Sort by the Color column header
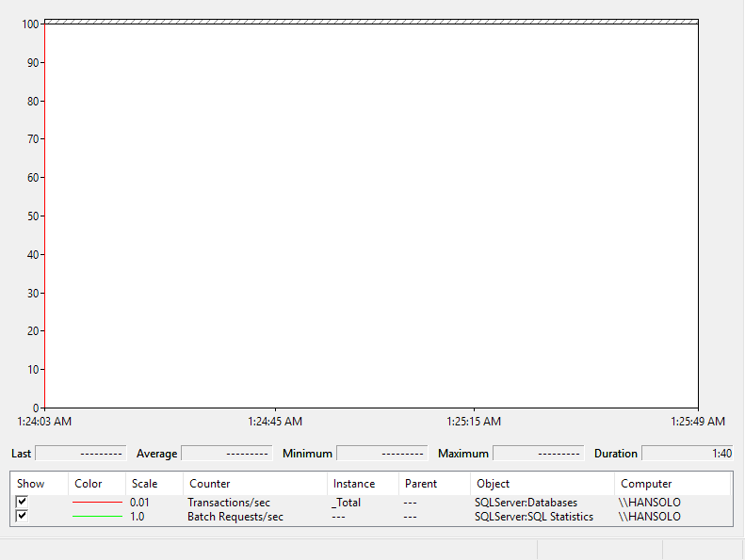 [97, 484]
